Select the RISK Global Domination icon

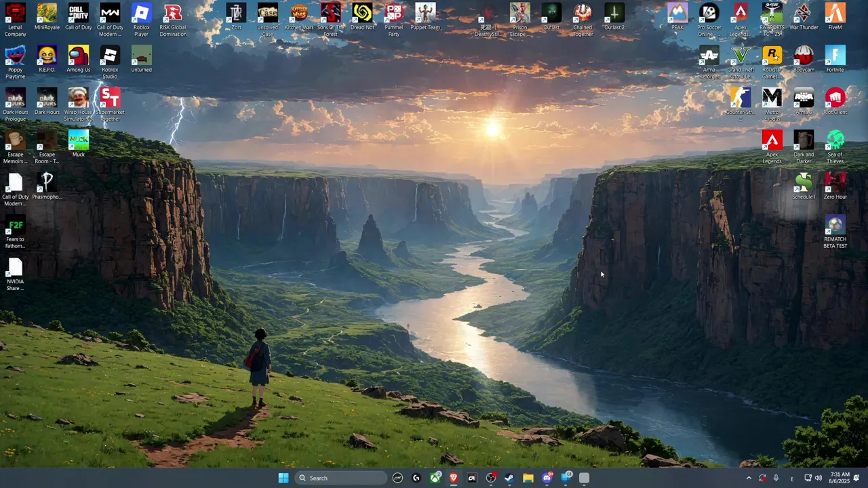click(173, 20)
